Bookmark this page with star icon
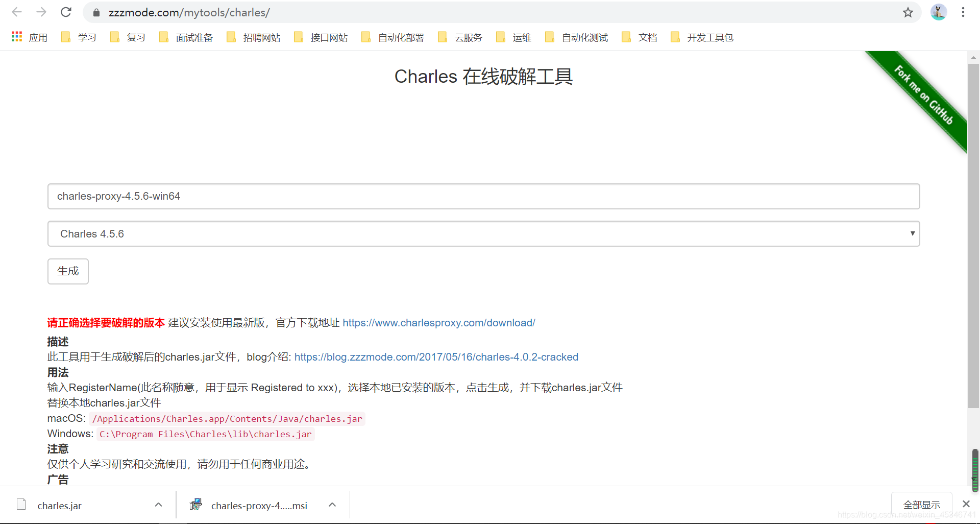Image resolution: width=980 pixels, height=524 pixels. [908, 12]
